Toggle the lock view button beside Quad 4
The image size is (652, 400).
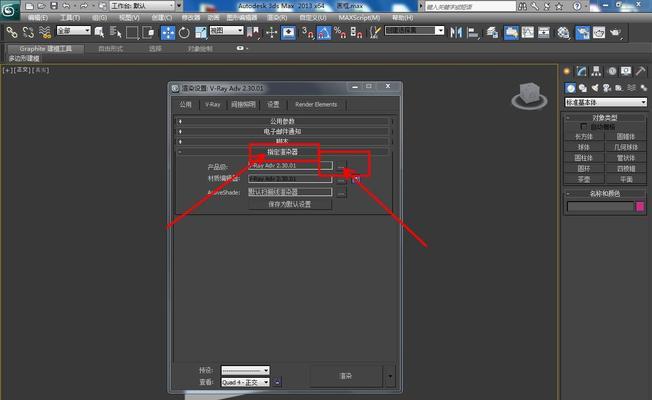278,382
